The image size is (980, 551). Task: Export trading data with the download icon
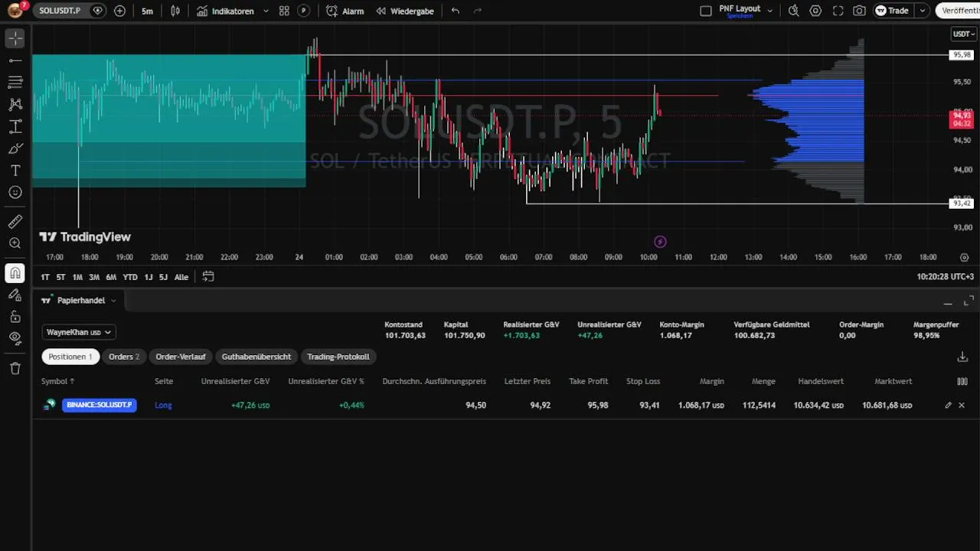962,357
